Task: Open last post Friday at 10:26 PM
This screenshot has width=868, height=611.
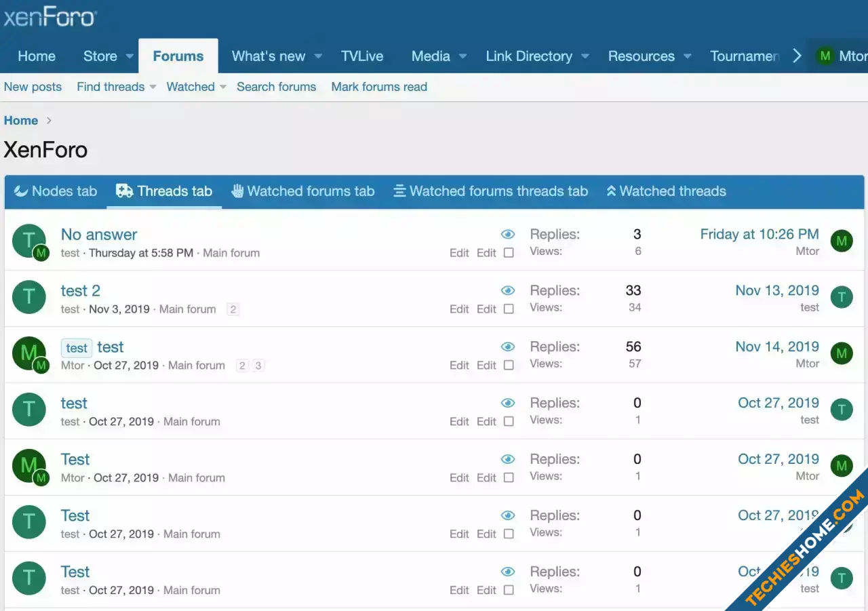Action: 759,235
